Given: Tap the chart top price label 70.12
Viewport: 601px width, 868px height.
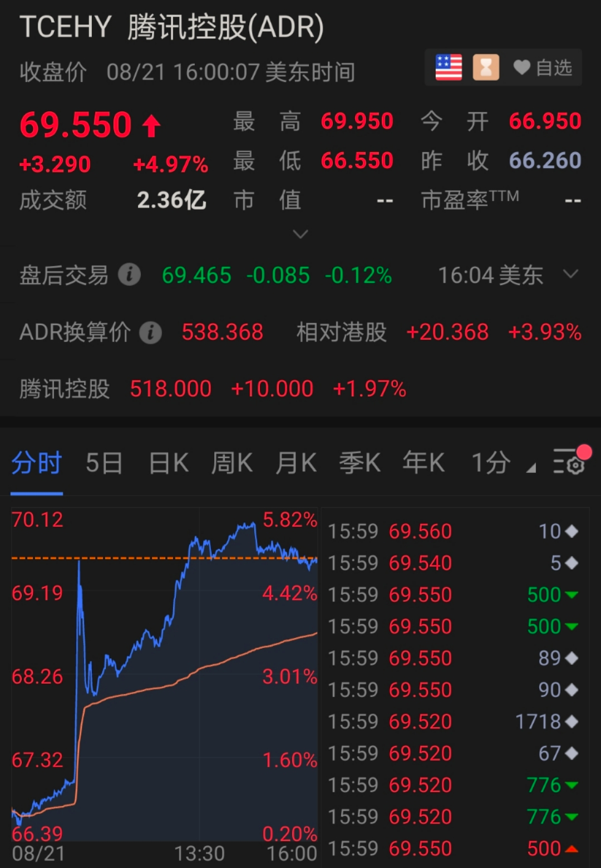Looking at the screenshot, I should tap(37, 520).
